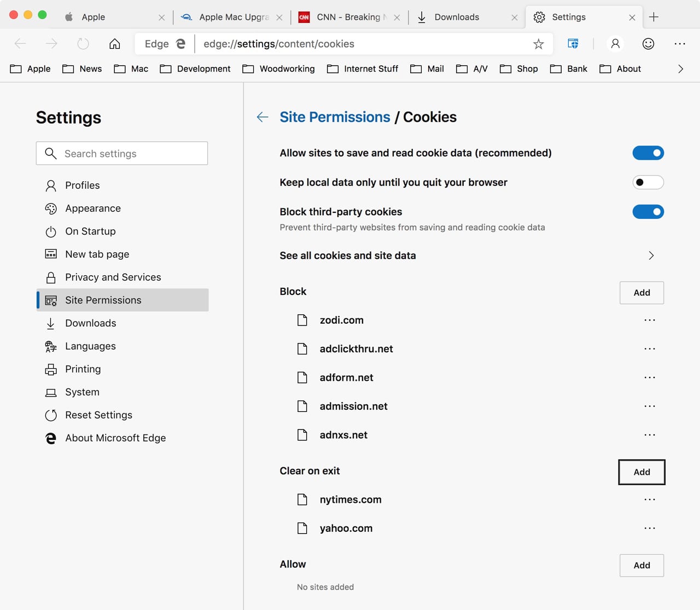Click the favorites star icon

pyautogui.click(x=539, y=44)
